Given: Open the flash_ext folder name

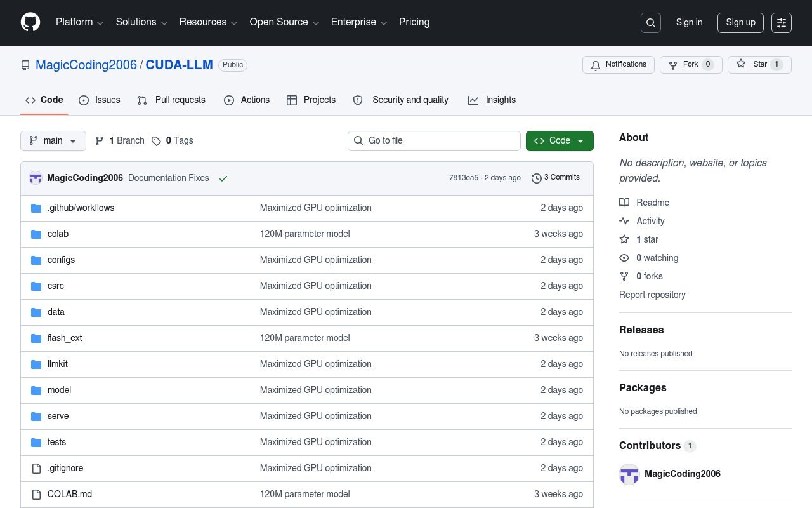Looking at the screenshot, I should pos(65,338).
